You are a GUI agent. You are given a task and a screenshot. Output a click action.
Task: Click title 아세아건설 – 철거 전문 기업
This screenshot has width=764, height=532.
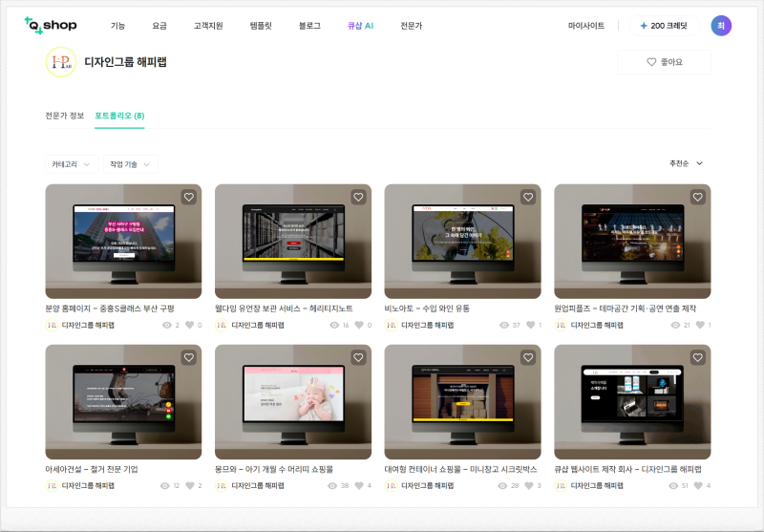click(92, 469)
